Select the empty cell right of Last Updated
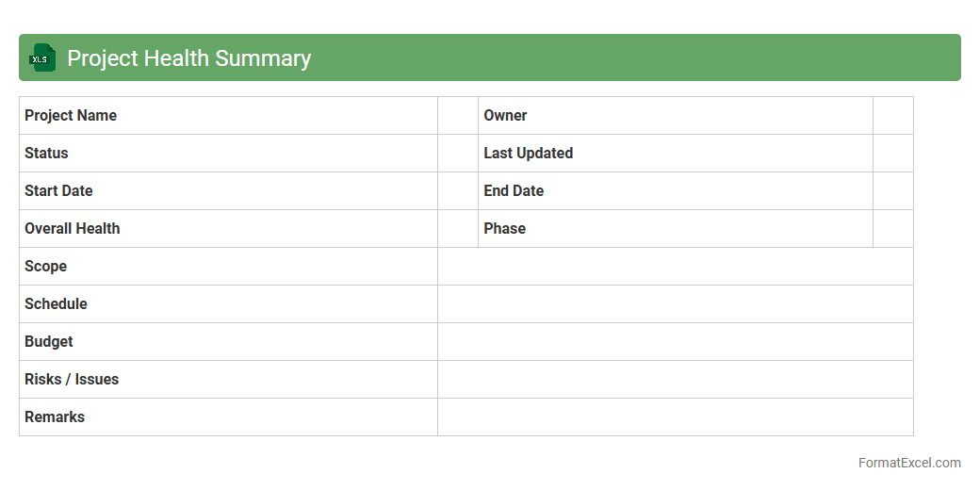Viewport: 980px width, 490px height. [x=892, y=154]
